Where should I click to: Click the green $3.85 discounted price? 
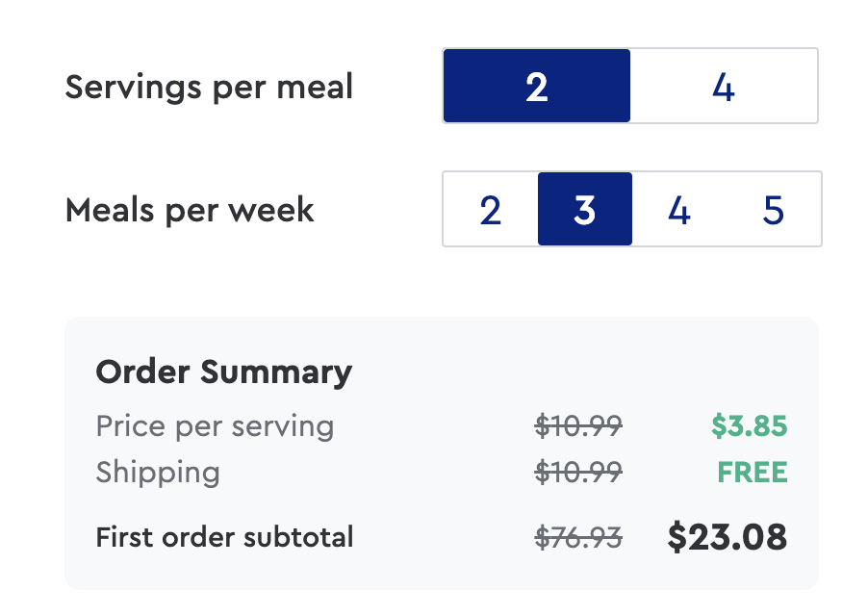(x=749, y=425)
